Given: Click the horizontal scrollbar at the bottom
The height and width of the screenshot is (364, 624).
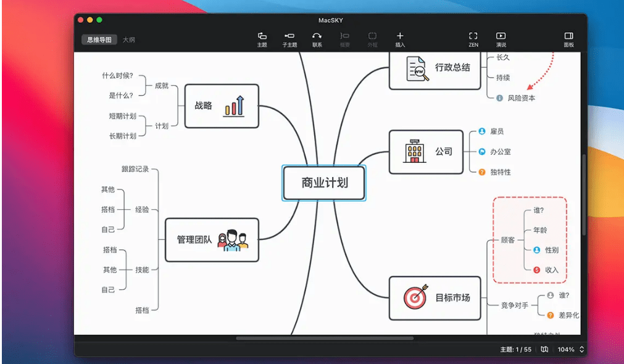Looking at the screenshot, I should [x=325, y=338].
